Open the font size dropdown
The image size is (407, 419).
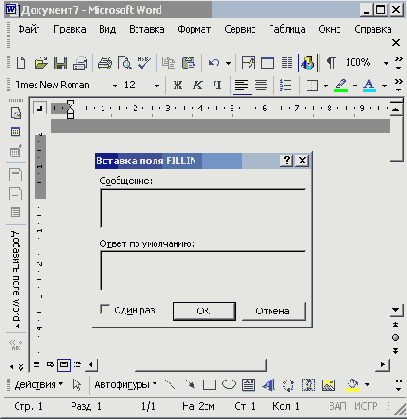157,86
